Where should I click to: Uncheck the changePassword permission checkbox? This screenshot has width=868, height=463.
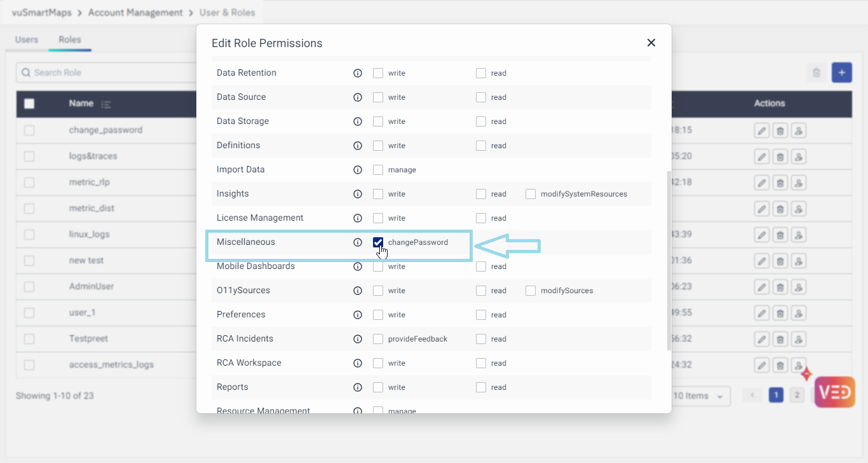tap(378, 242)
